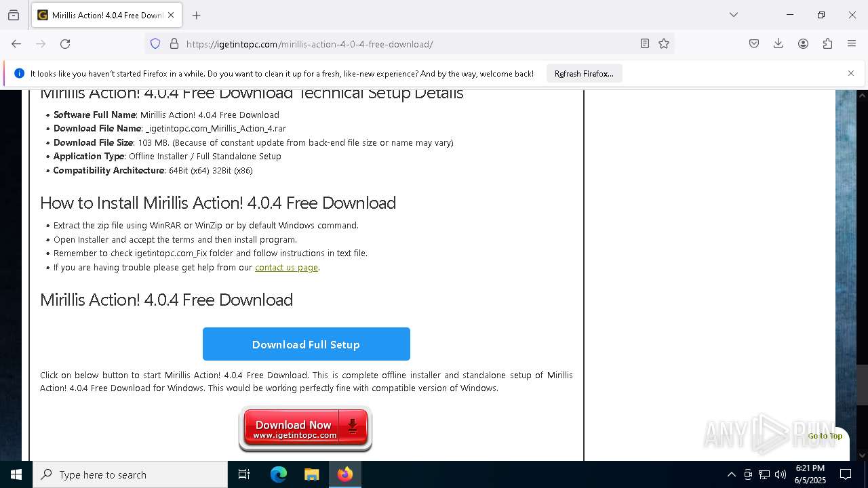Open the contact us page link
The image size is (868, 488).
coord(286,267)
